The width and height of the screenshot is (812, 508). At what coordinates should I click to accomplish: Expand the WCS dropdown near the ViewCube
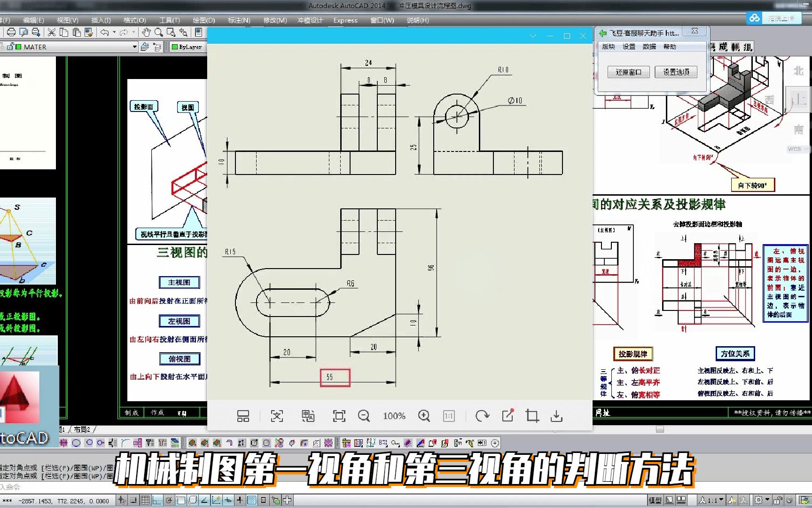(807, 149)
